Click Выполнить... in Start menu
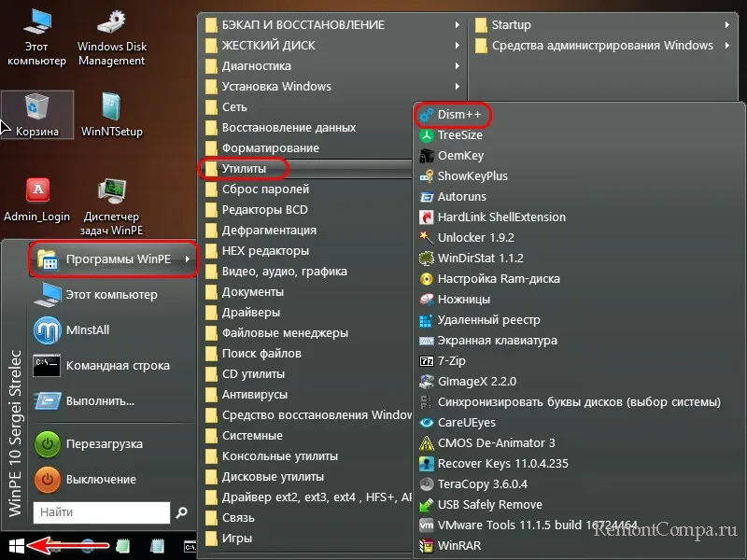The width and height of the screenshot is (747, 560). [113, 401]
